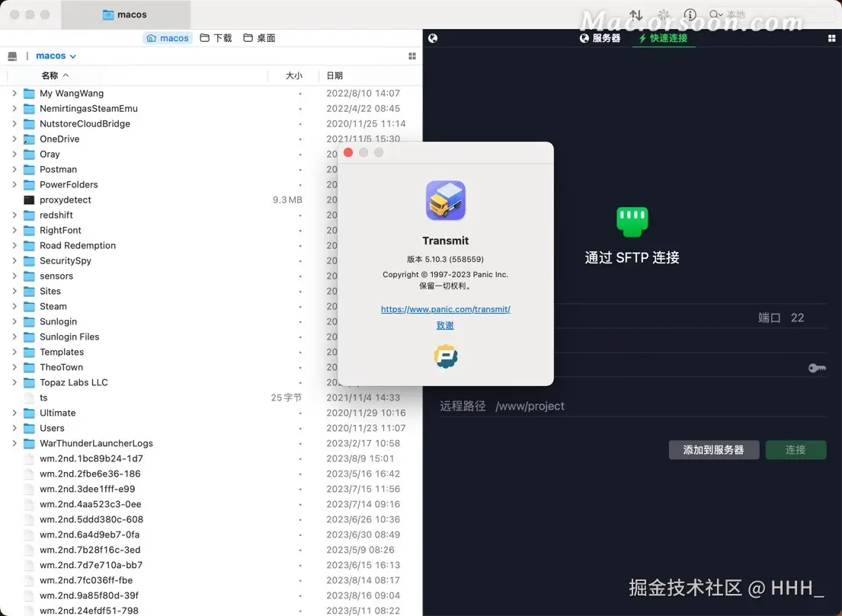Select file wm.2nd.1bc89b24-1d7

[x=211, y=459]
